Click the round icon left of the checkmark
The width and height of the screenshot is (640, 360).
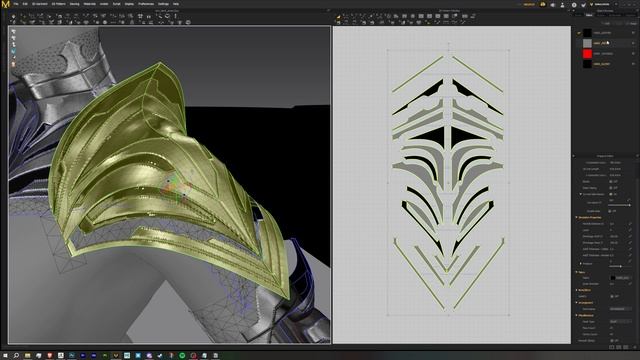coord(574,4)
